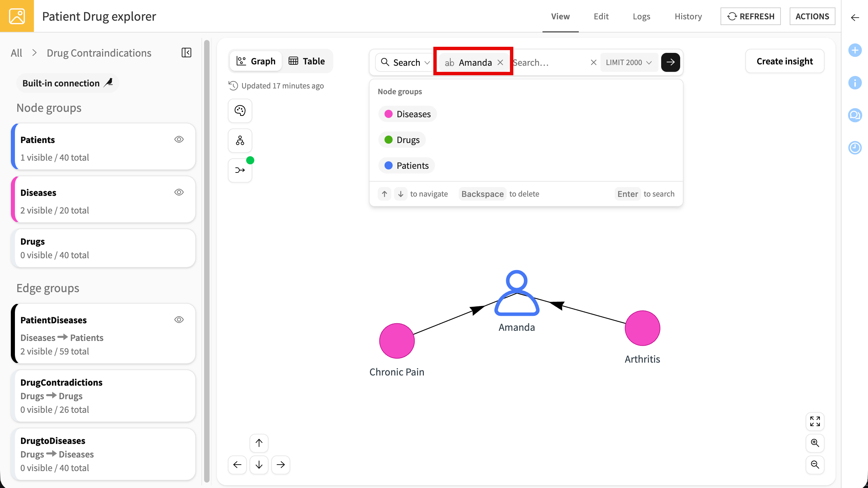
Task: Open the clock timeline icon in right rail
Action: click(855, 148)
